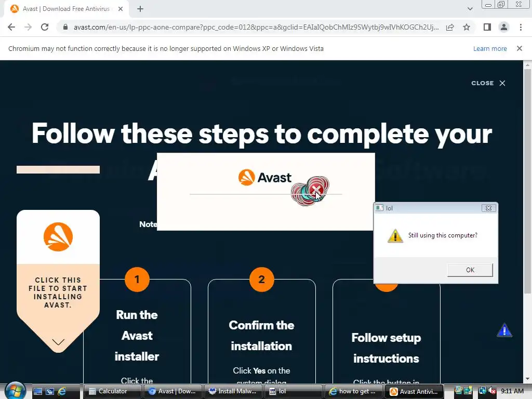The width and height of the screenshot is (532, 399).
Task: Switch to Install Malw... taskbar button
Action: coord(233,391)
